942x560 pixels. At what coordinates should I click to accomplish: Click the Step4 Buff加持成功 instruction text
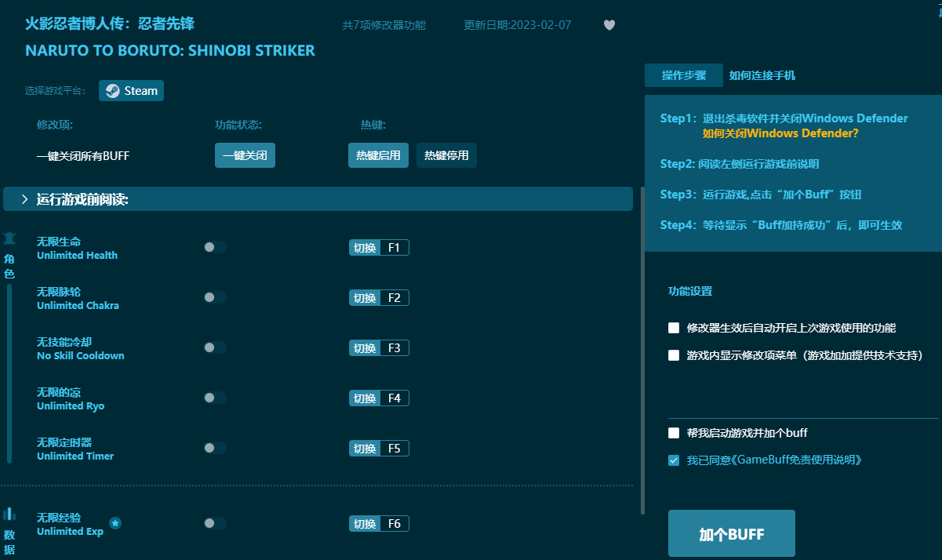point(781,225)
